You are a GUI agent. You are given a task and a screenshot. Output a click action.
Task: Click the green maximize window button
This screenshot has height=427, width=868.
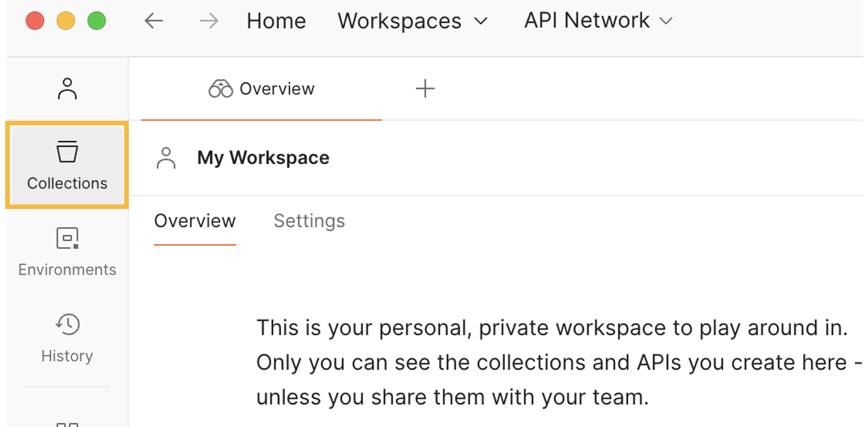(x=97, y=21)
